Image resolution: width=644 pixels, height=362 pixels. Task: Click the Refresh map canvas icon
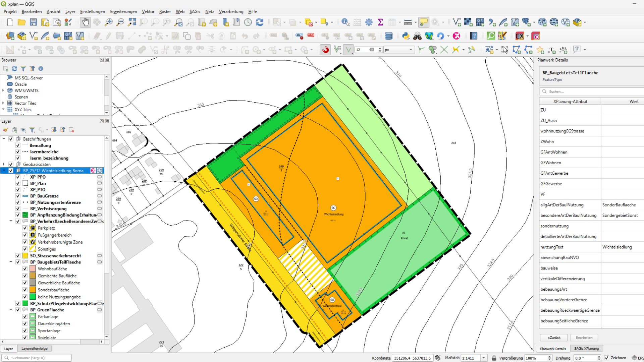[x=259, y=22]
